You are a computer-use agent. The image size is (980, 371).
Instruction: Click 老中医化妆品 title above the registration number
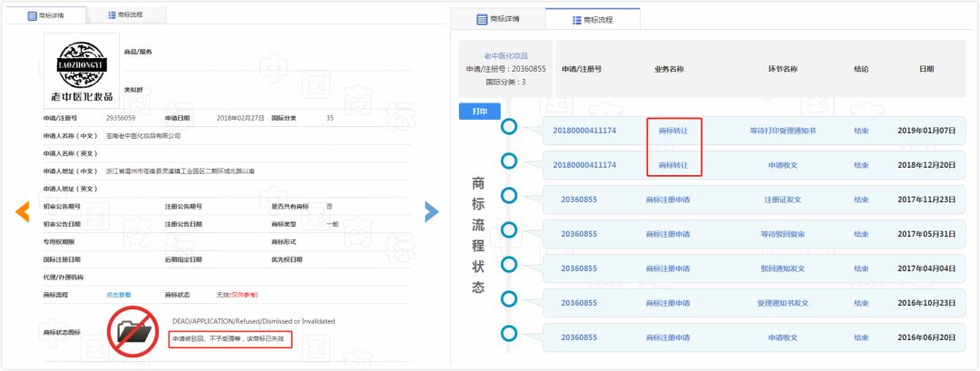click(x=505, y=56)
